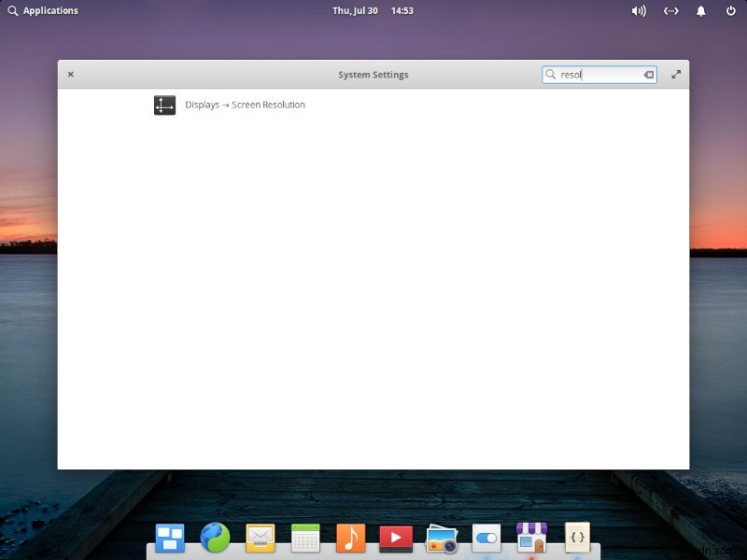Start the Music player from the dock

click(350, 538)
